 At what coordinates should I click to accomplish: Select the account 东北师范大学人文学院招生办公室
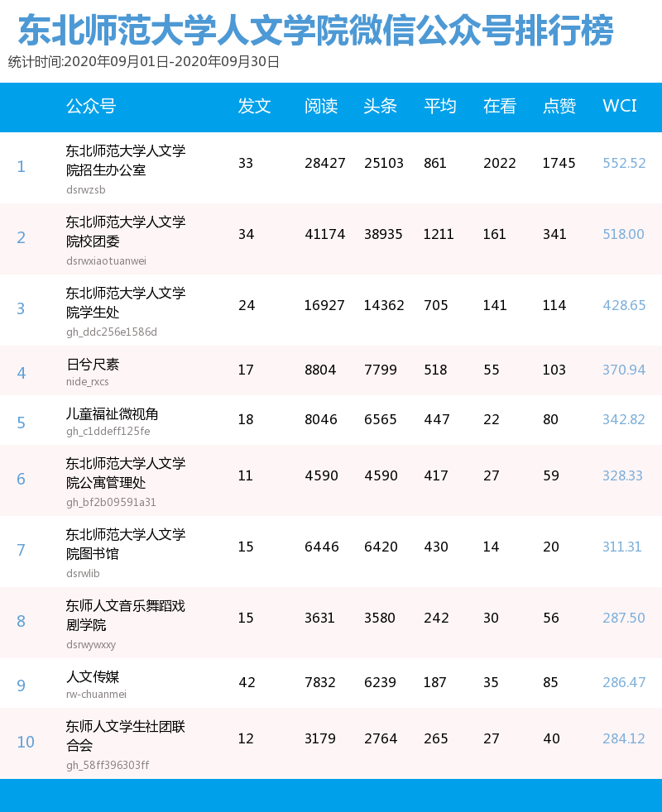tap(126, 160)
